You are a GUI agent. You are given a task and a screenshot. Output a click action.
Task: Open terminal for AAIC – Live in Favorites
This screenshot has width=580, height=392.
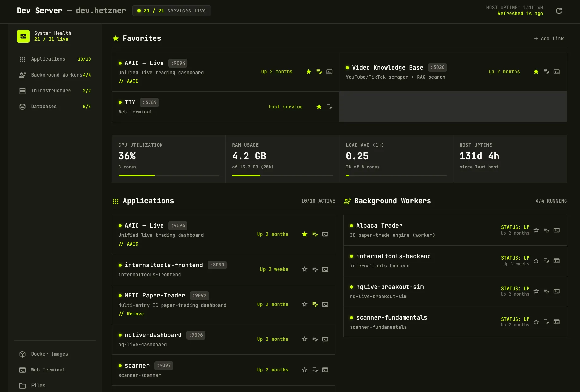click(x=329, y=72)
